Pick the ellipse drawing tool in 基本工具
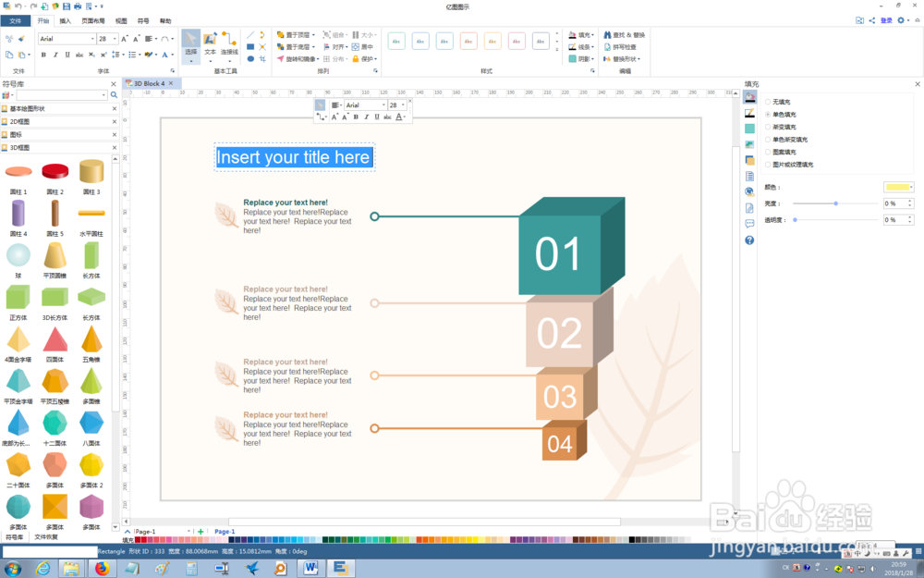This screenshot has height=578, width=924. 250,59
